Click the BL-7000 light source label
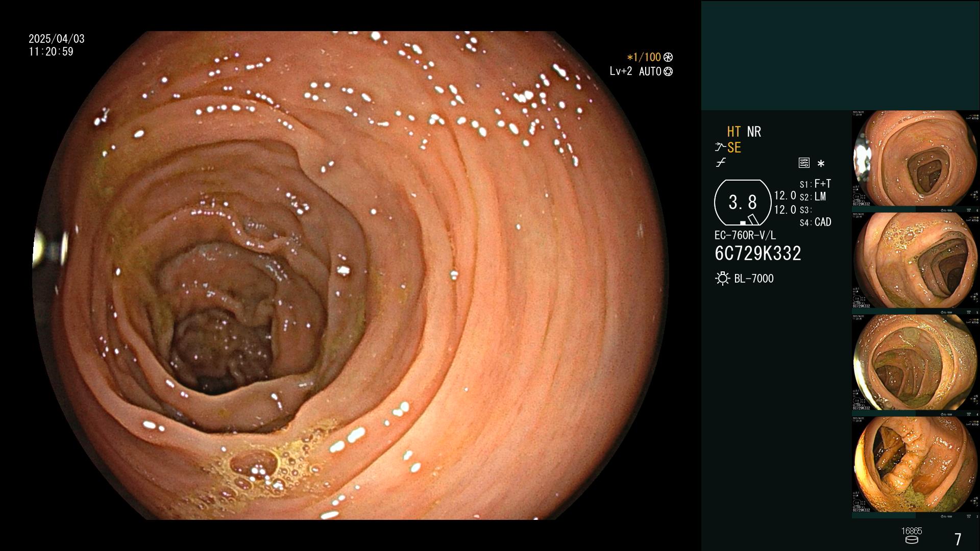 pos(754,279)
